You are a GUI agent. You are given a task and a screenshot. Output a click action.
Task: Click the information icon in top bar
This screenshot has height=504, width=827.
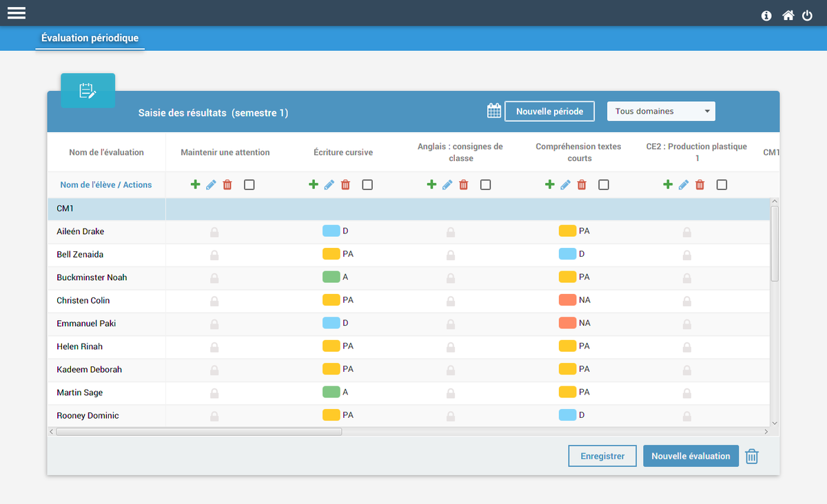(766, 16)
